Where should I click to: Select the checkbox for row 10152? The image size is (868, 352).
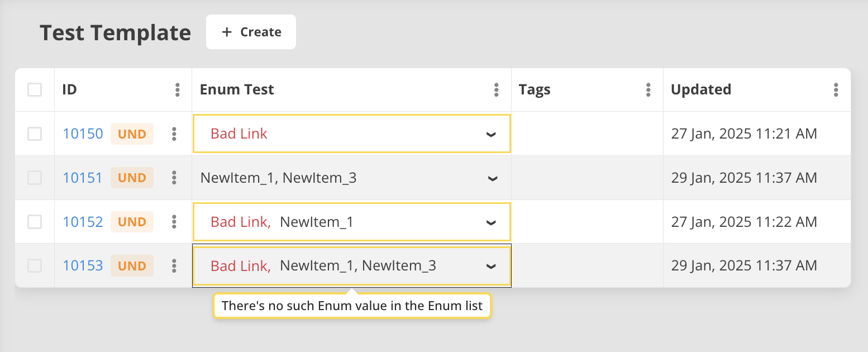tap(35, 222)
